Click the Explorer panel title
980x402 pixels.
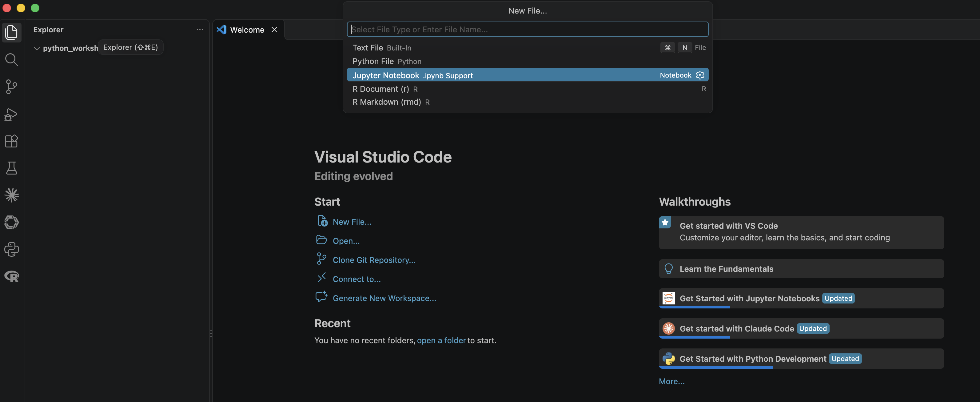(48, 30)
